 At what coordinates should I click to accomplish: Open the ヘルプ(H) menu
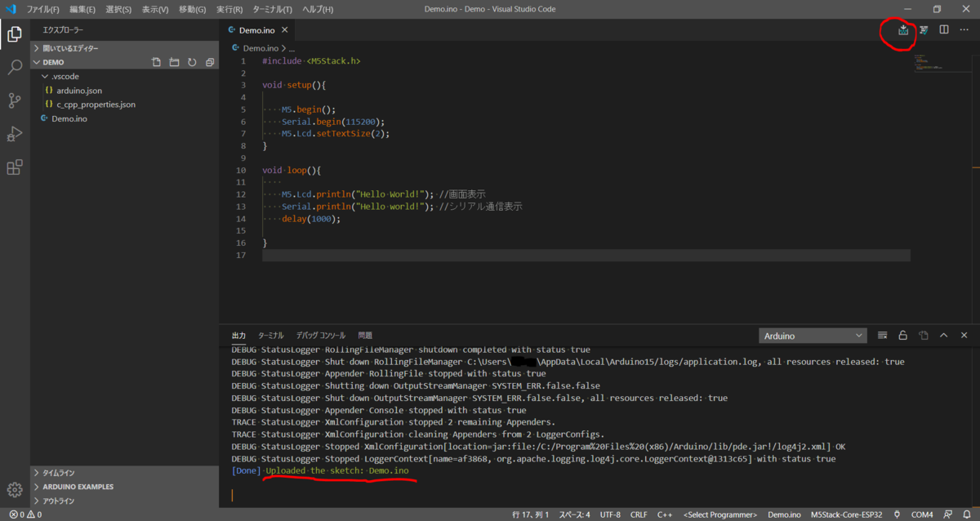click(x=318, y=9)
